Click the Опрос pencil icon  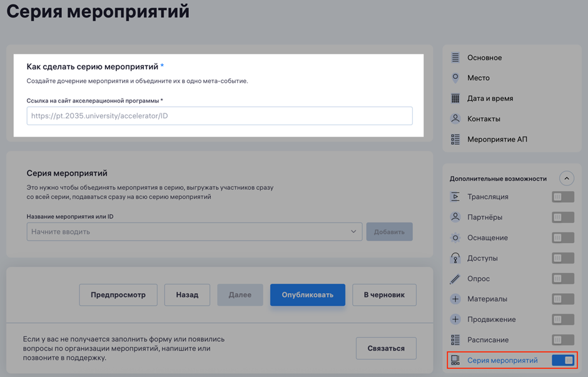coord(455,279)
